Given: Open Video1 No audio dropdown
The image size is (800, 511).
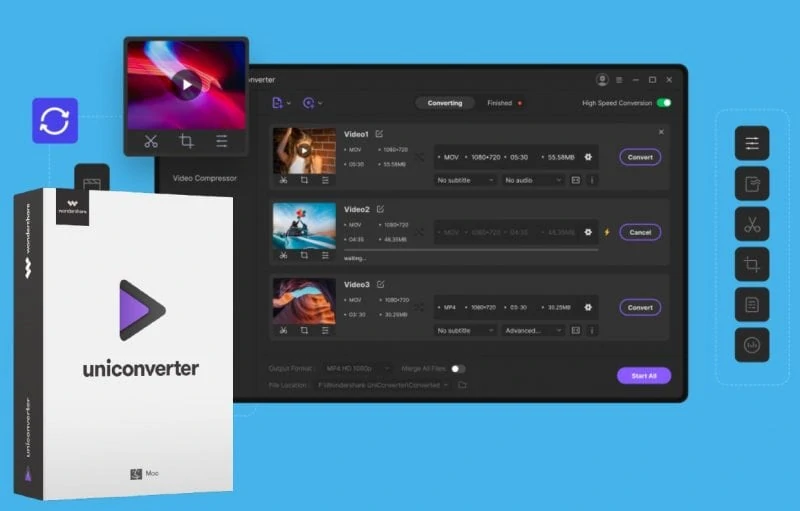Looking at the screenshot, I should click(x=533, y=180).
